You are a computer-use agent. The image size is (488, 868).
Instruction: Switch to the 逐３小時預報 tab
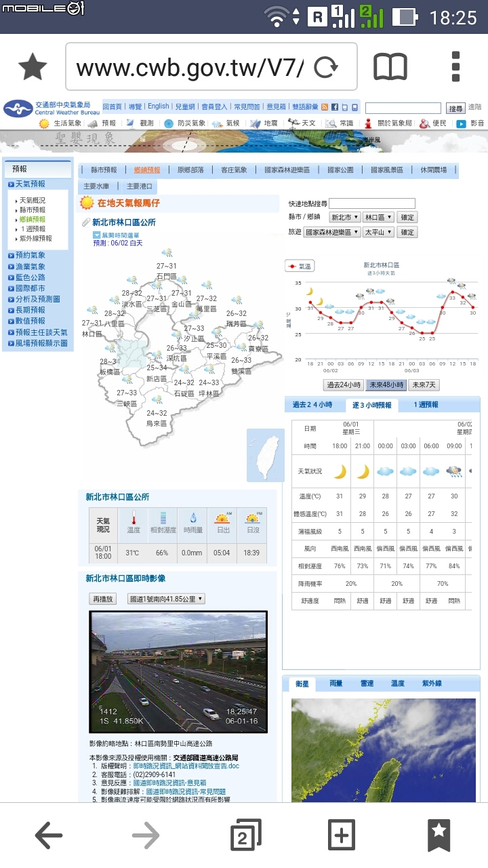(x=371, y=405)
